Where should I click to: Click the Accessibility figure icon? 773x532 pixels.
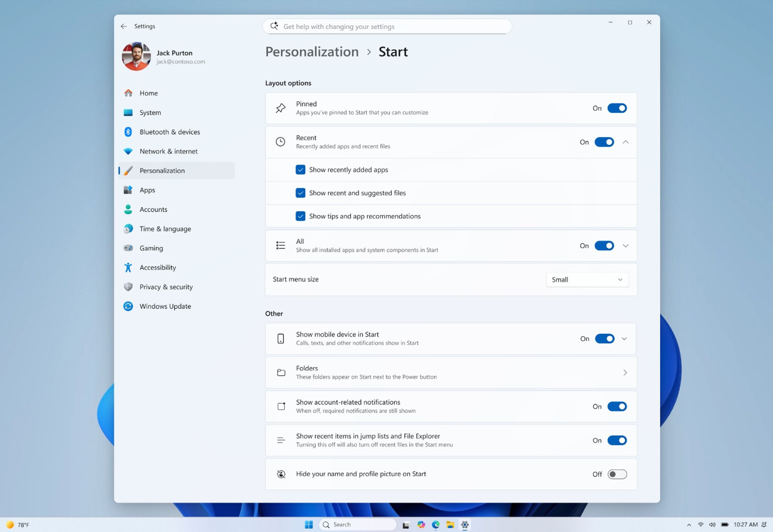128,267
